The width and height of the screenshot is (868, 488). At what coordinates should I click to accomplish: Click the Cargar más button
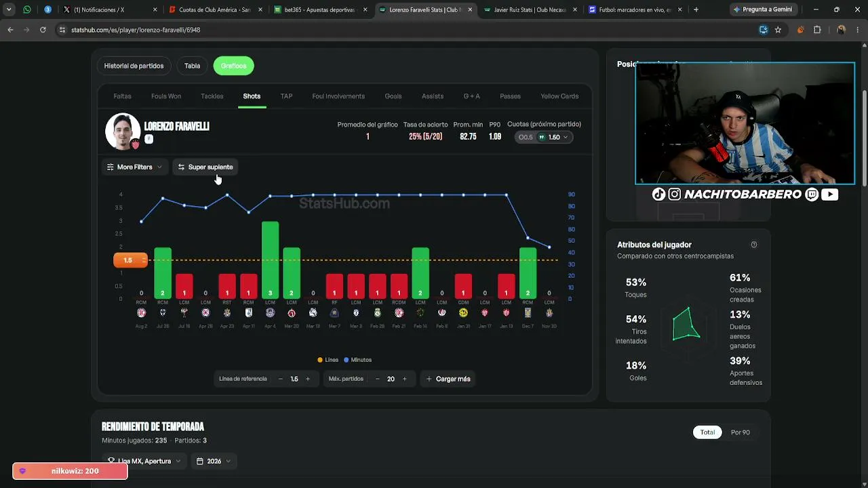point(448,379)
